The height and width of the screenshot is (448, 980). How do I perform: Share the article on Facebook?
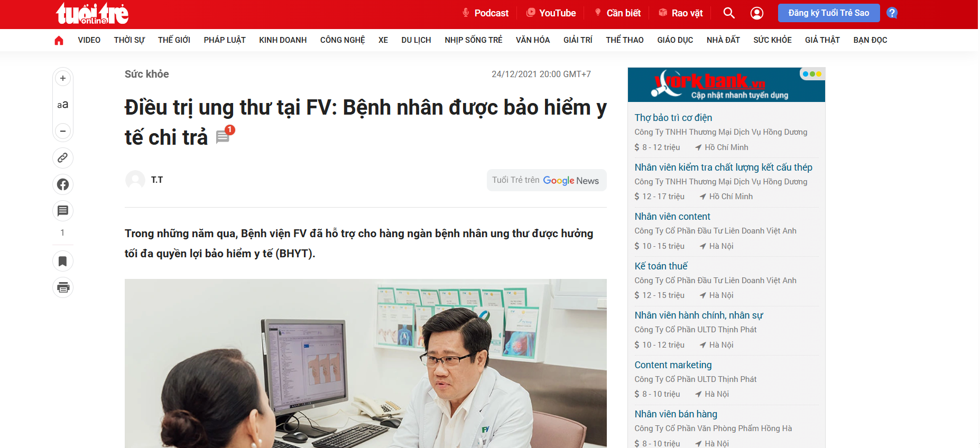pyautogui.click(x=63, y=184)
